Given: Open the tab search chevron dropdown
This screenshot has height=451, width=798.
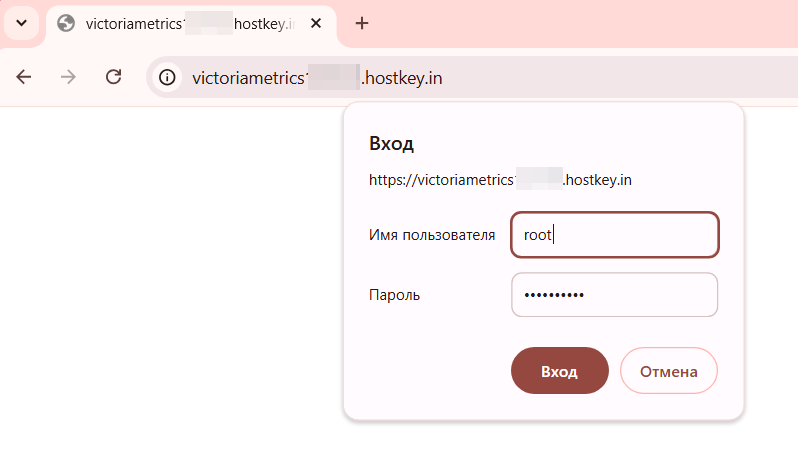Looking at the screenshot, I should click(21, 23).
